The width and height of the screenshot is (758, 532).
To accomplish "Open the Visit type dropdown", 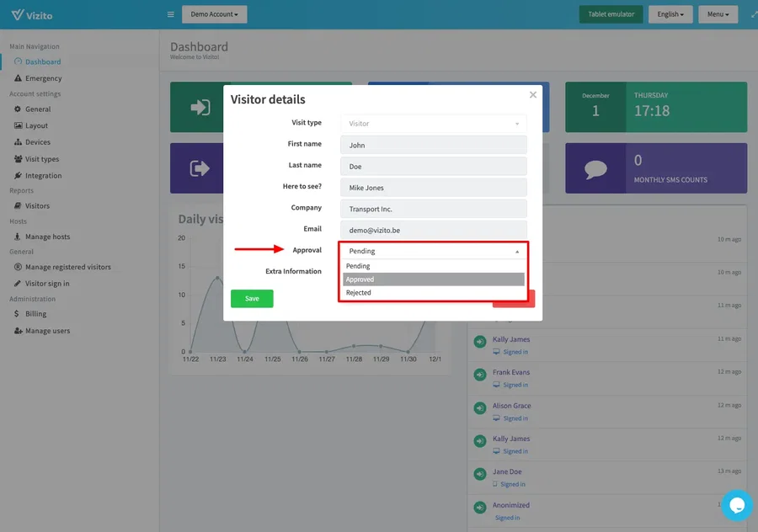I will (433, 124).
